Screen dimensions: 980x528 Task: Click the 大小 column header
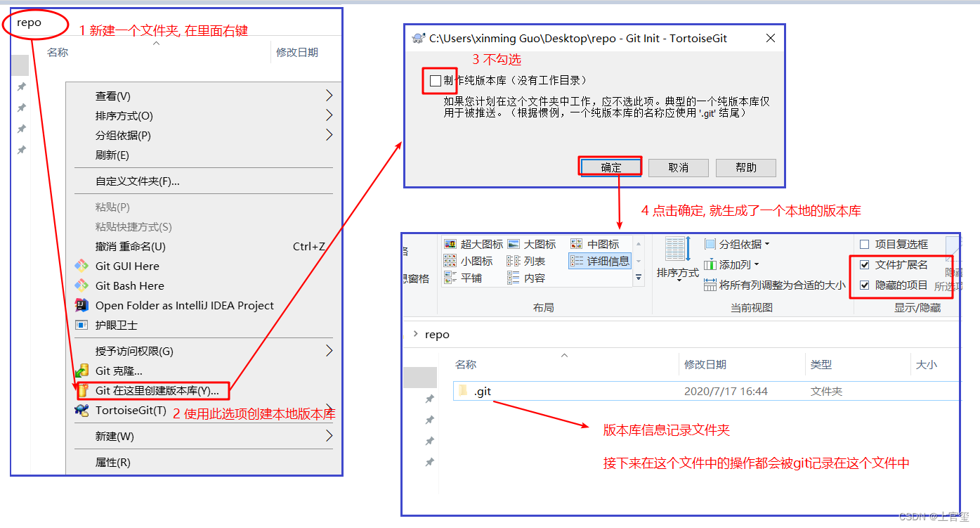(927, 364)
